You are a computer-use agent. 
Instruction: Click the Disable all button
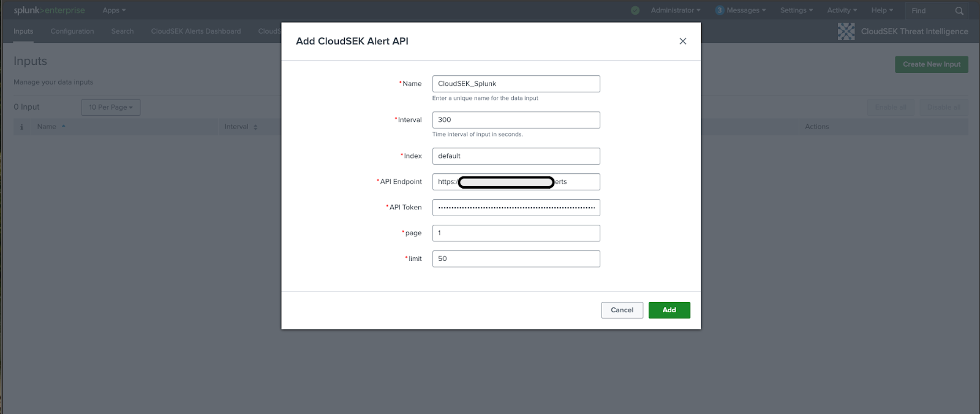tap(944, 107)
